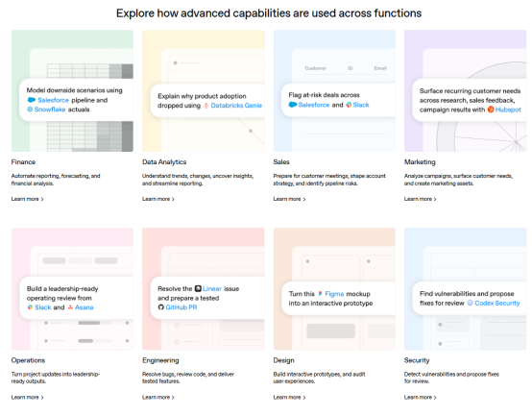Open the Figma link in Design card
This screenshot has width=532, height=416.
click(x=334, y=294)
